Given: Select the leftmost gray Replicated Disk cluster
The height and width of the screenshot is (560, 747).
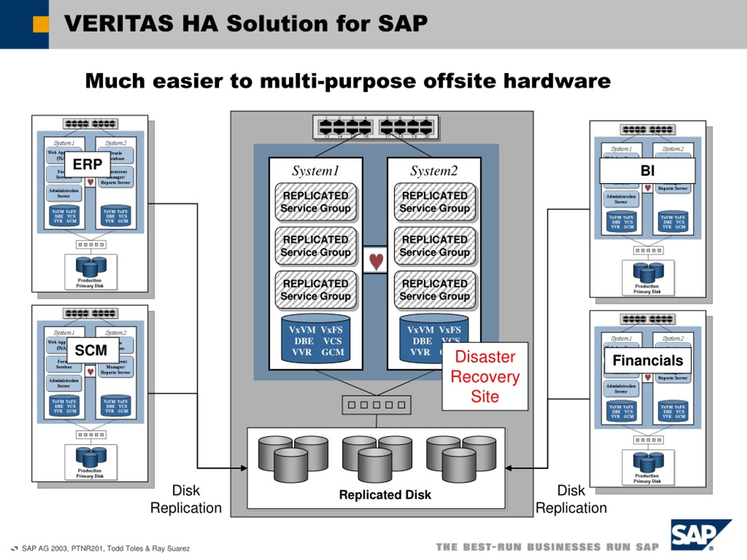Looking at the screenshot, I should coord(293,459).
